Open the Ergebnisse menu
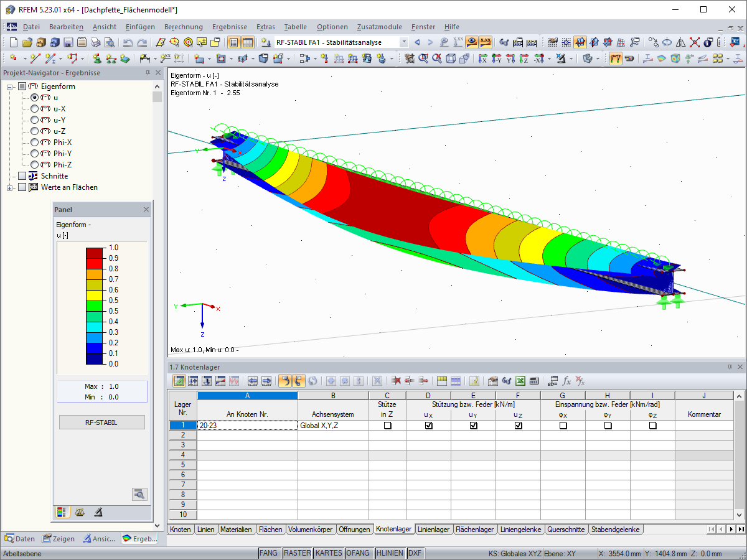Screen dimensions: 747x560 coord(230,27)
